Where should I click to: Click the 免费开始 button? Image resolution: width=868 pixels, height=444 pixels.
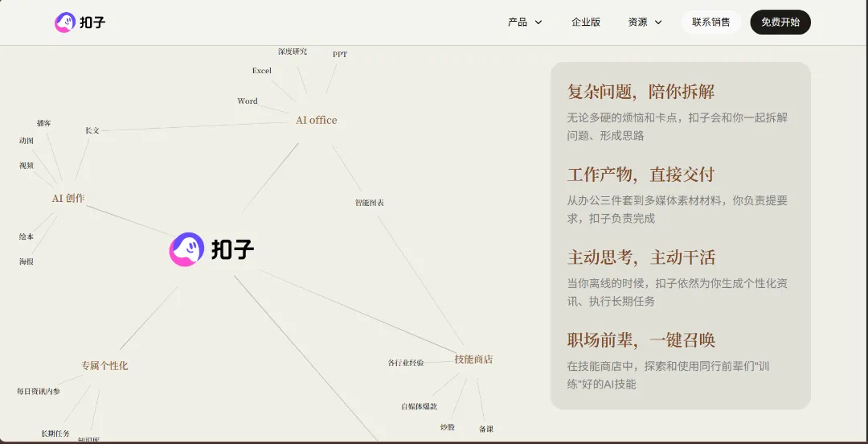(x=780, y=23)
